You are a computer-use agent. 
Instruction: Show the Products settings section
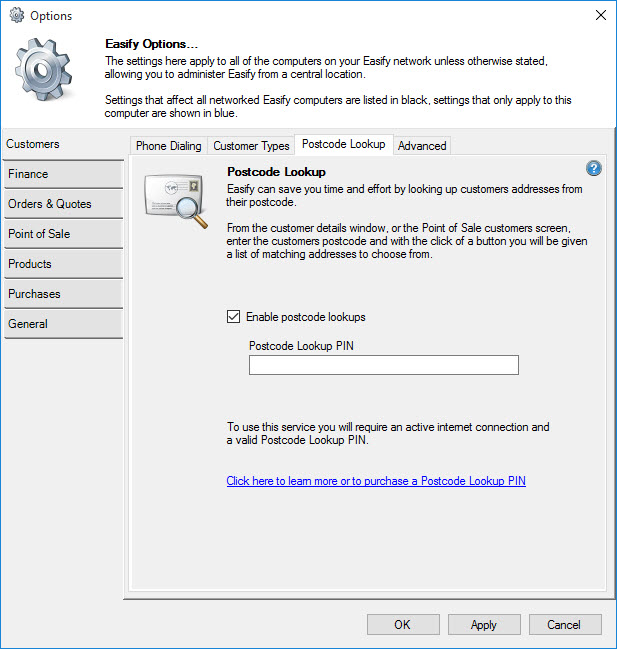(x=62, y=264)
